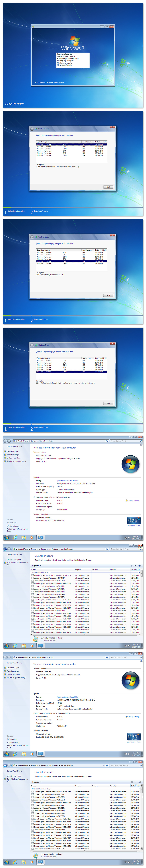The width and height of the screenshot is (146, 868).
Task: Sort by 'Installed On' column in 214-update window
Action: pos(135,786)
